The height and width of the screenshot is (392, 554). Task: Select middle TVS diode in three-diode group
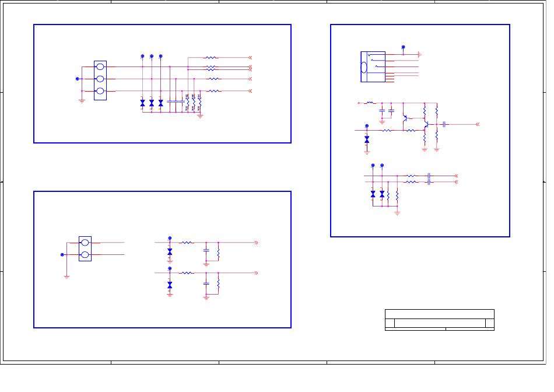(152, 103)
